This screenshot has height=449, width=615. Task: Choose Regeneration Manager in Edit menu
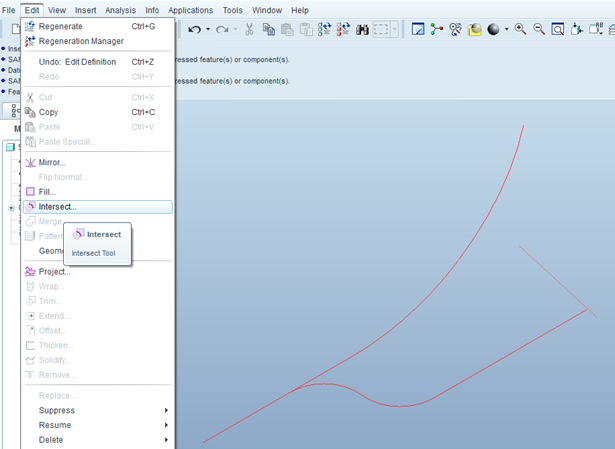[x=98, y=41]
